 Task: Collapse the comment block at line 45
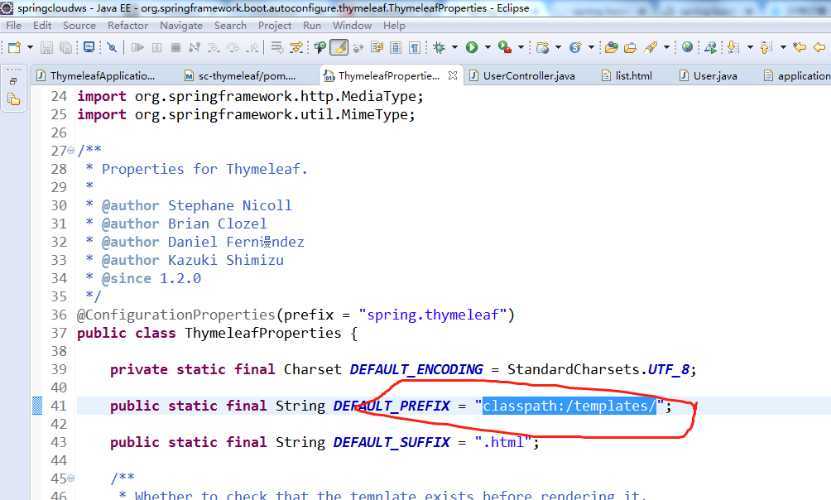pyautogui.click(x=72, y=478)
